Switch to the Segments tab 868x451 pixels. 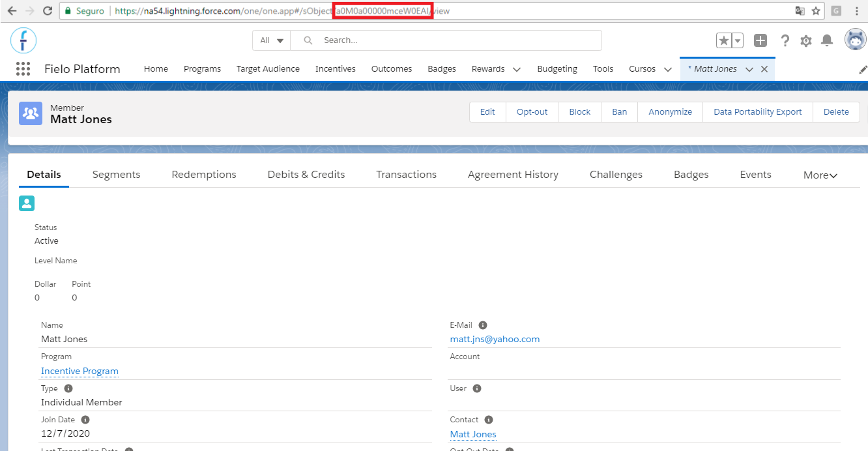pyautogui.click(x=116, y=175)
